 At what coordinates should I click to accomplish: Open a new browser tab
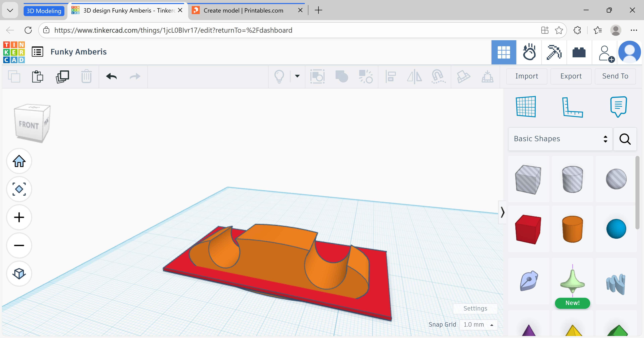pyautogui.click(x=318, y=10)
